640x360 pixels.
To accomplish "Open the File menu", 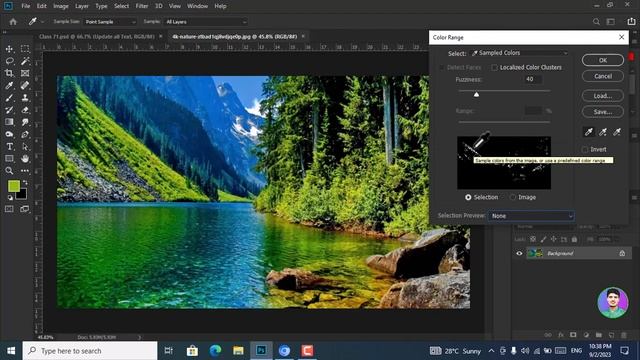I will tap(26, 6).
